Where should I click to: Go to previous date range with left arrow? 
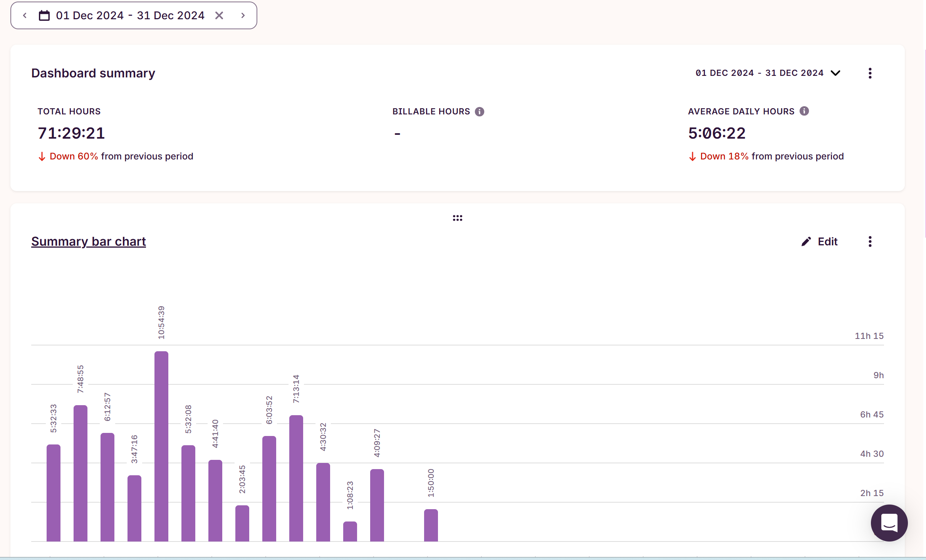25,15
